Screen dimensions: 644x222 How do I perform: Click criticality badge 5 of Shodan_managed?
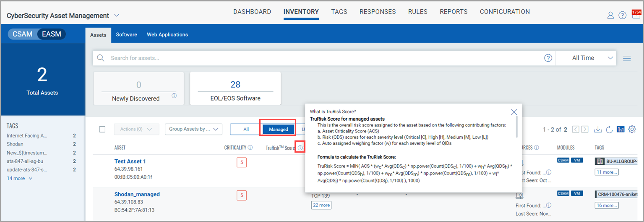tap(241, 195)
